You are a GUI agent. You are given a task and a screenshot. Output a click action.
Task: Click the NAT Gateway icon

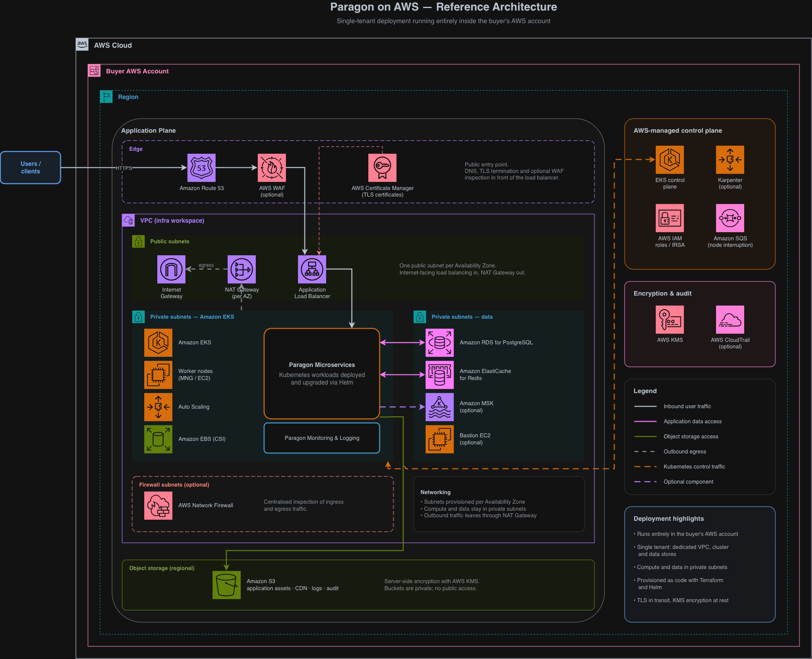point(242,269)
